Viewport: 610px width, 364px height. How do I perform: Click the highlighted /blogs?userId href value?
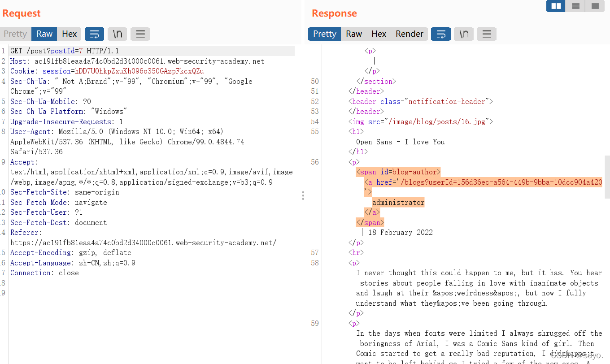[x=501, y=182]
